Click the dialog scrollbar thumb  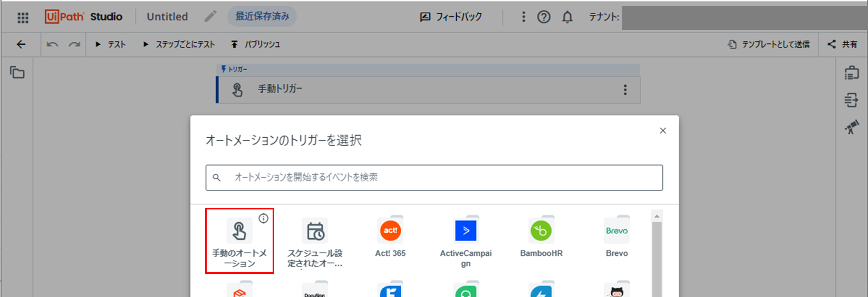(657, 259)
